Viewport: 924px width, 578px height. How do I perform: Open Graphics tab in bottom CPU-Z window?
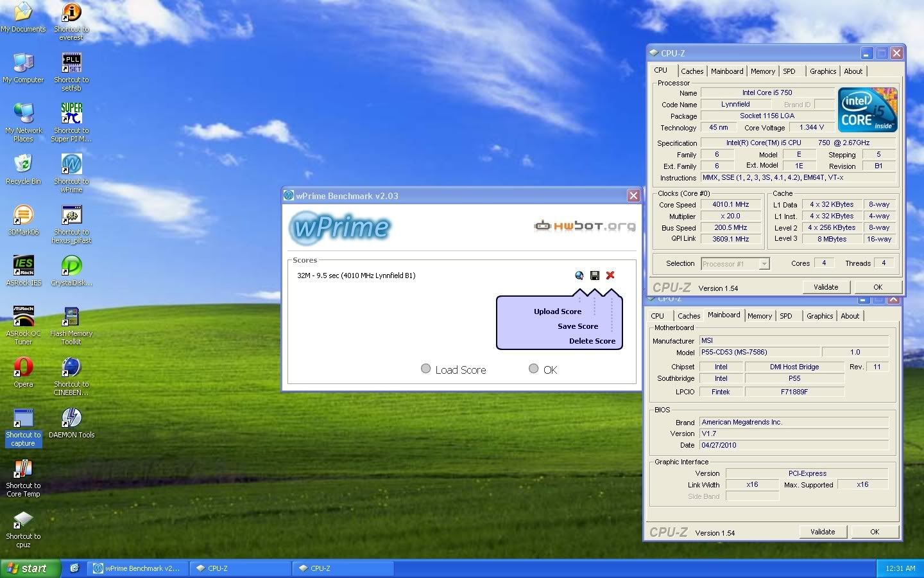pyautogui.click(x=819, y=316)
